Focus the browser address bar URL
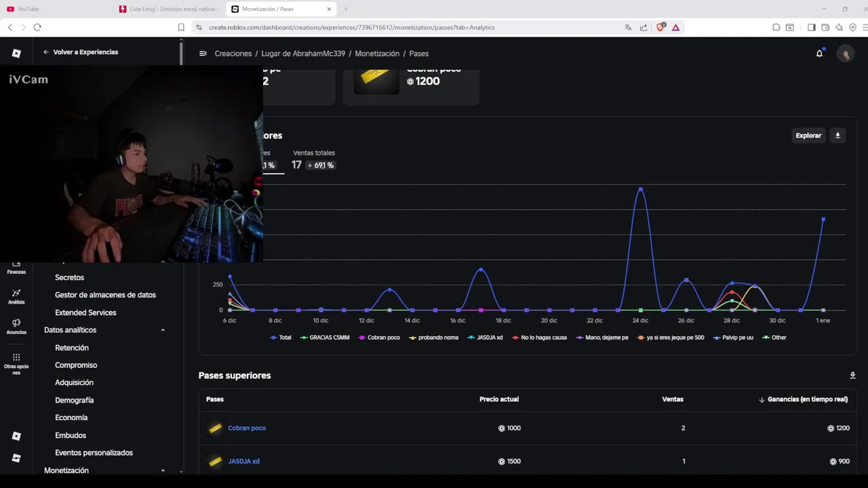 [351, 27]
